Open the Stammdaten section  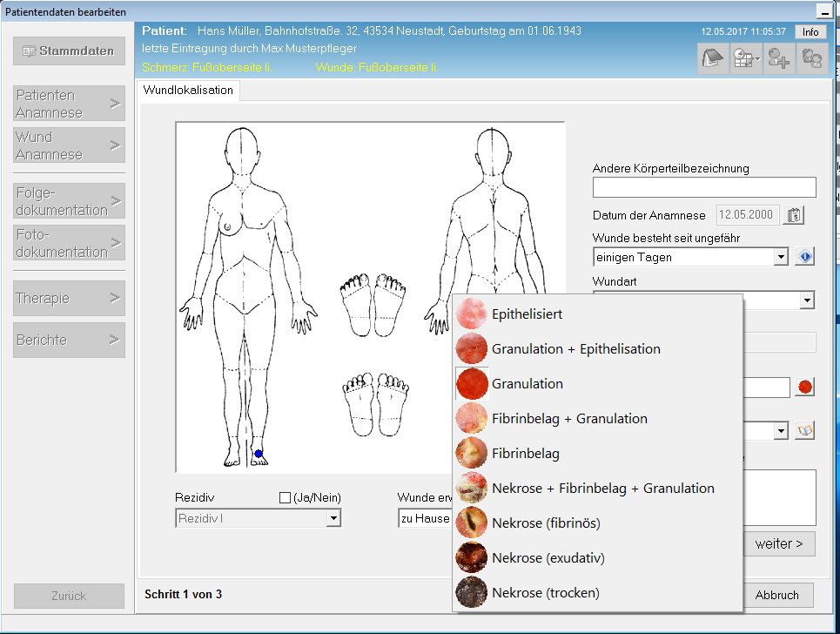click(x=69, y=51)
